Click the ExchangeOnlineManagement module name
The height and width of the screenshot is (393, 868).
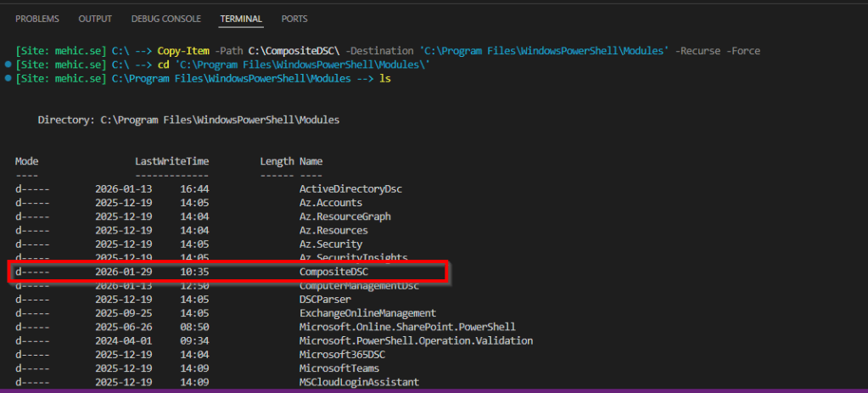coord(367,313)
